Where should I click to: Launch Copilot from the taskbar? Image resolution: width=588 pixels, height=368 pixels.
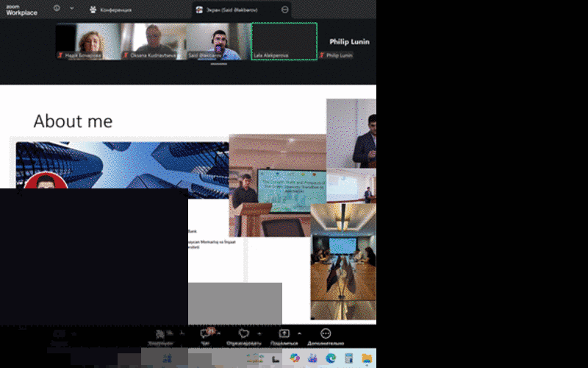[x=295, y=358]
